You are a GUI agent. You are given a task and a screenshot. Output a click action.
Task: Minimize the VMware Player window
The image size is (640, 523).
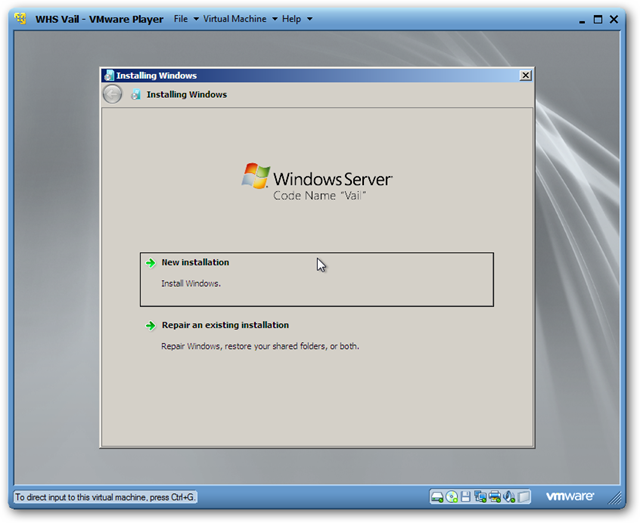pyautogui.click(x=582, y=20)
